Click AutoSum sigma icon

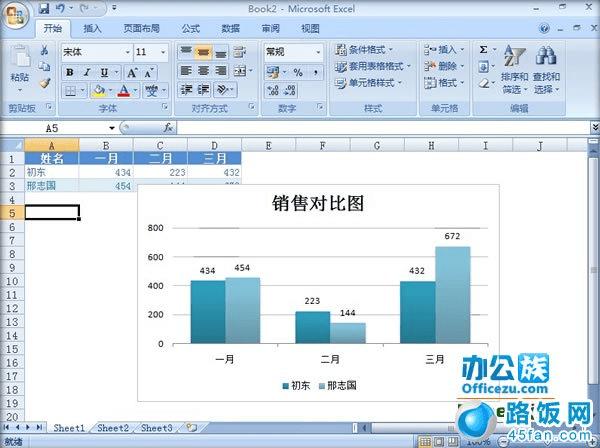[484, 50]
